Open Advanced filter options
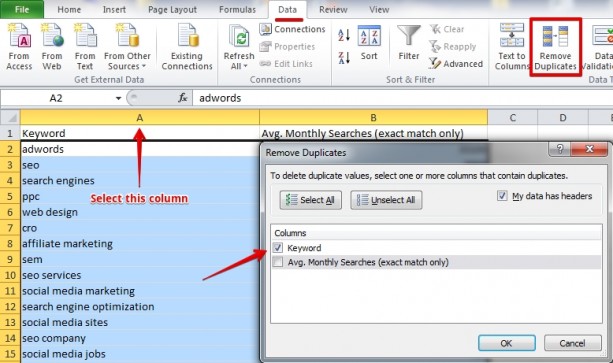Image resolution: width=613 pixels, height=363 pixels. [x=456, y=64]
